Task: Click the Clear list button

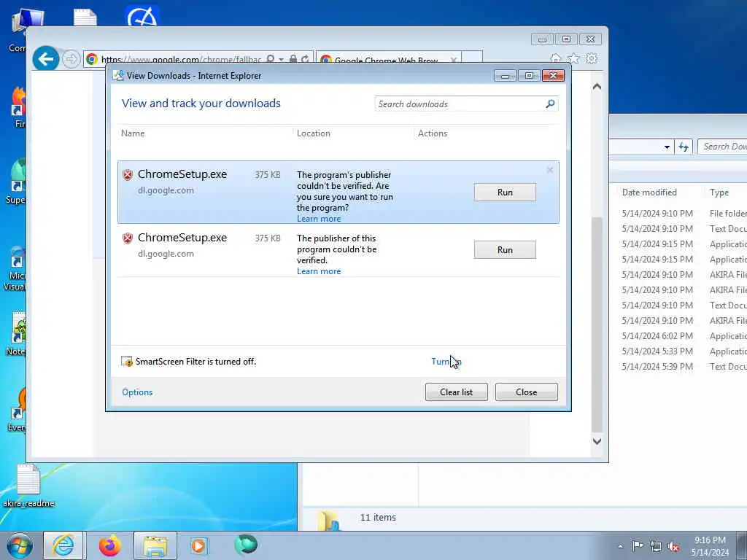Action: (x=457, y=392)
